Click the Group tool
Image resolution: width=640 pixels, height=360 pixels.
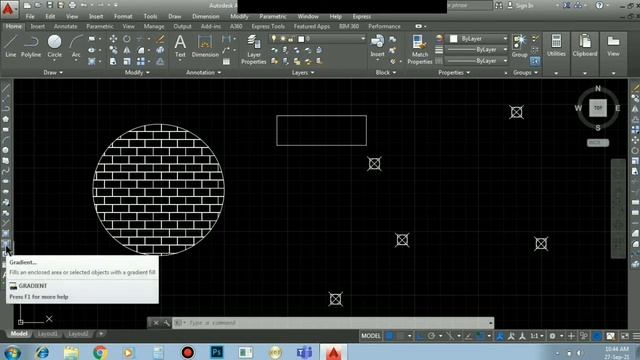[x=519, y=46]
